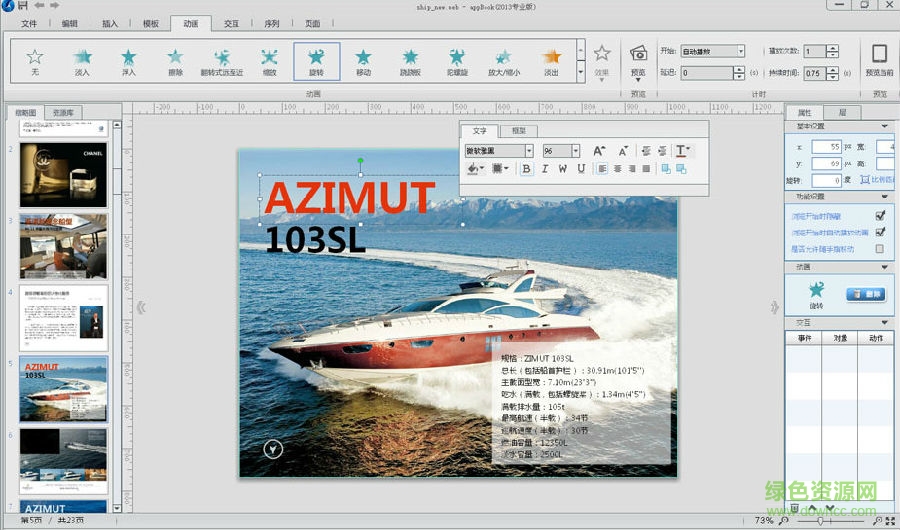
Task: Underline the selected text
Action: pyautogui.click(x=581, y=169)
